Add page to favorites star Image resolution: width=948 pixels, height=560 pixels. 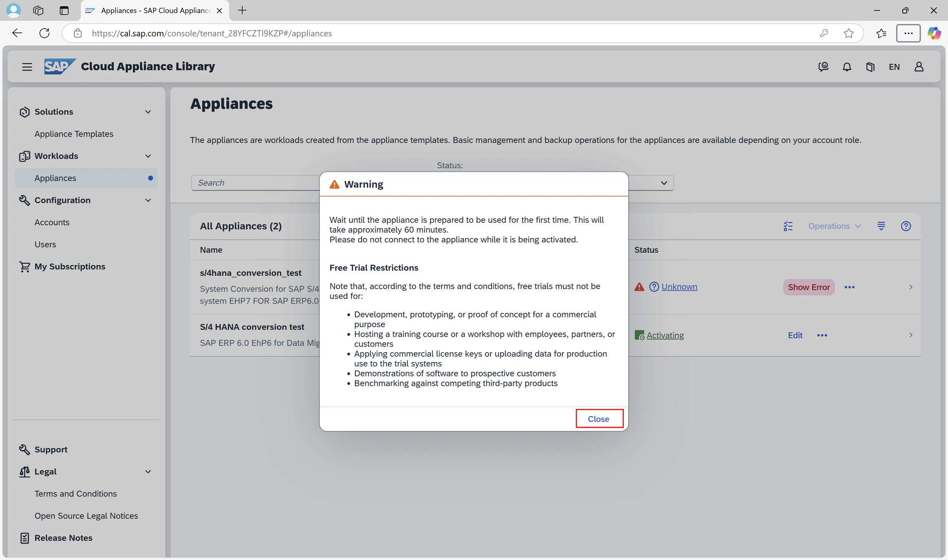848,33
